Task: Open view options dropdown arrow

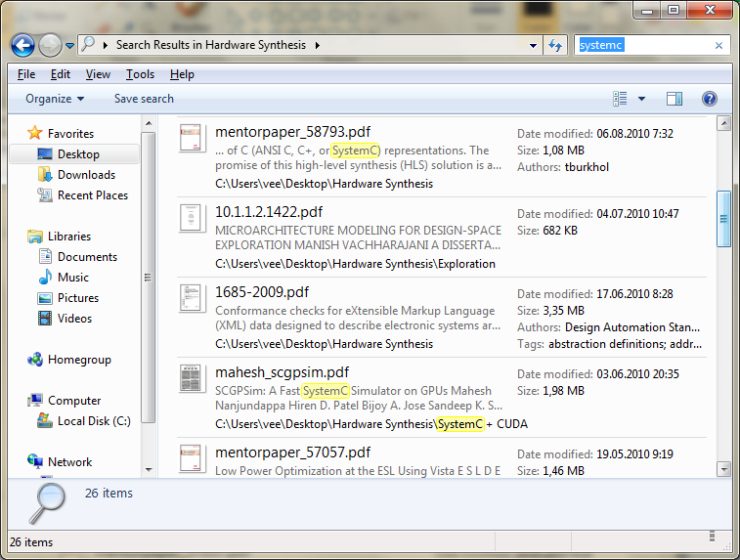Action: pos(641,99)
